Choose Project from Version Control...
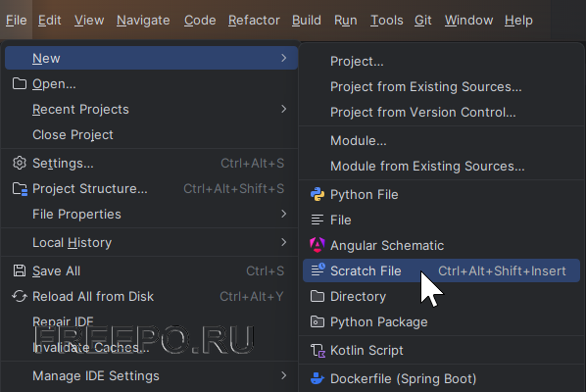 pyautogui.click(x=441, y=112)
